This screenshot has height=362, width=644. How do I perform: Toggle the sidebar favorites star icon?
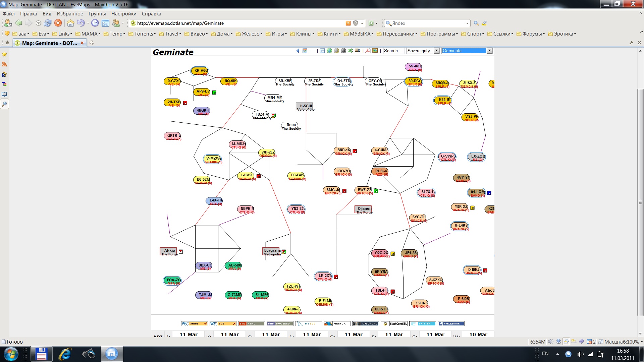click(x=4, y=54)
